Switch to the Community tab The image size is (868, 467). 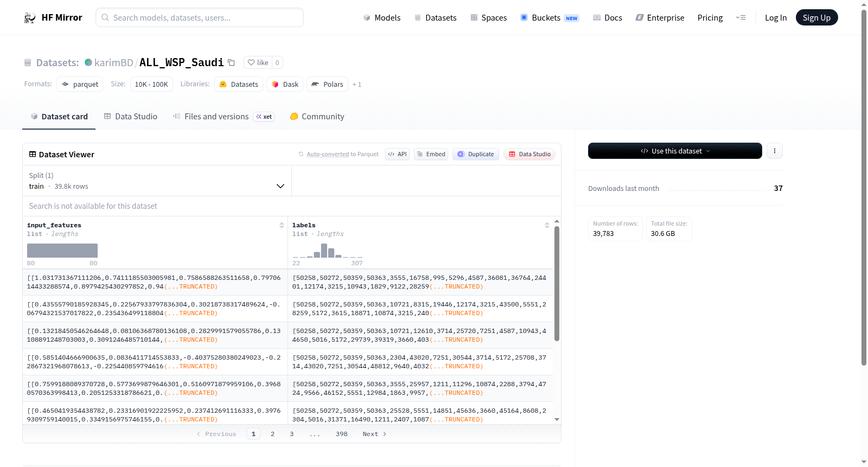point(317,117)
